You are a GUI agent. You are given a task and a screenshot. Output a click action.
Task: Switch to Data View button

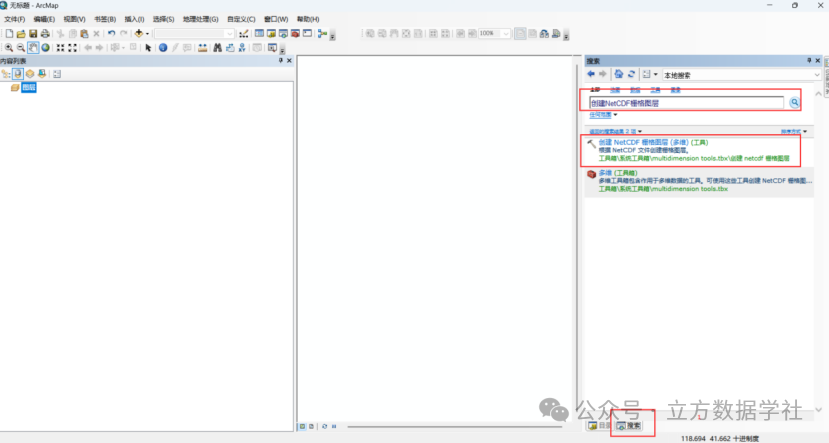pyautogui.click(x=302, y=426)
